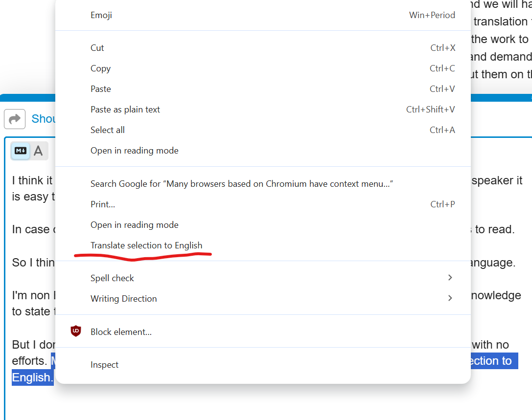Screen dimensions: 532x420
Task: Open in reading mode entry under Select all
Action: 134,151
